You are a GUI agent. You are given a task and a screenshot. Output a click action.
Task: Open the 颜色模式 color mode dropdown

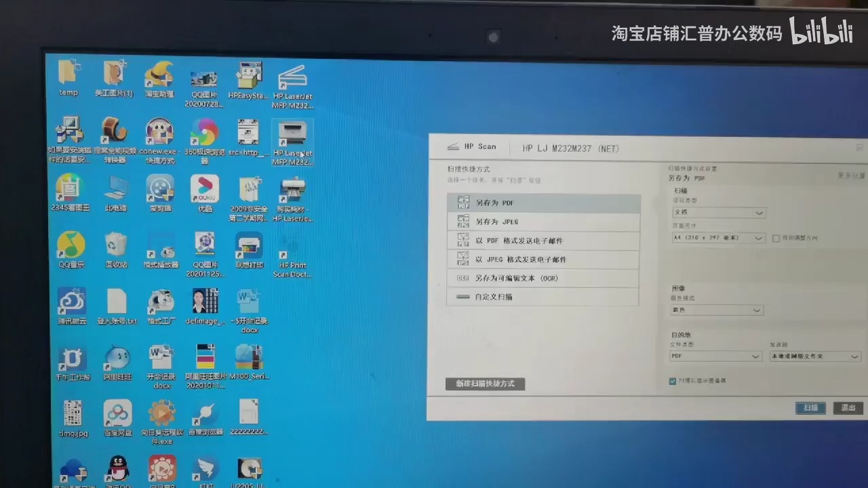pos(717,310)
